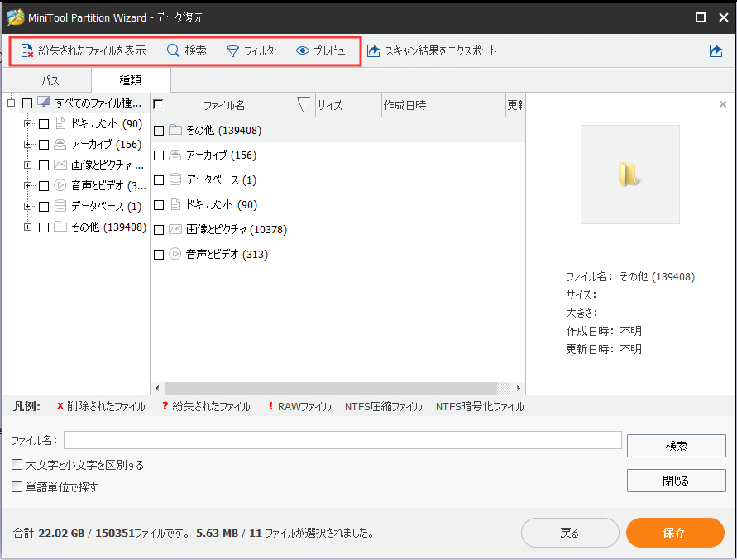The height and width of the screenshot is (560, 737).
Task: Check the アーカイブ (156) file entry
Action: [156, 155]
